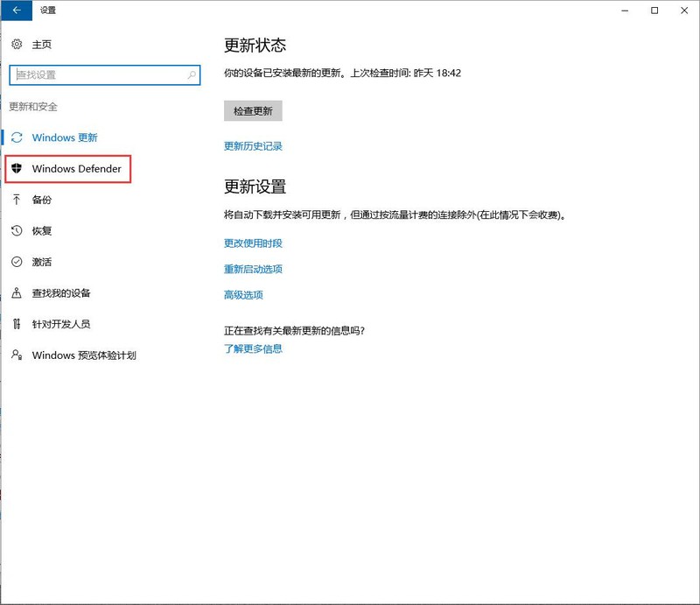The height and width of the screenshot is (605, 700).
Task: Click the 激活 checkmark icon in sidebar
Action: pyautogui.click(x=15, y=262)
